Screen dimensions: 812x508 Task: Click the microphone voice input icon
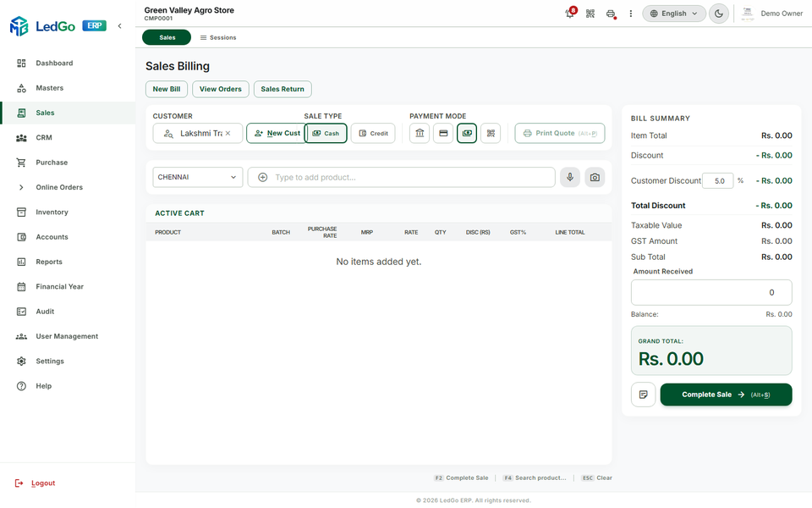[x=569, y=177]
